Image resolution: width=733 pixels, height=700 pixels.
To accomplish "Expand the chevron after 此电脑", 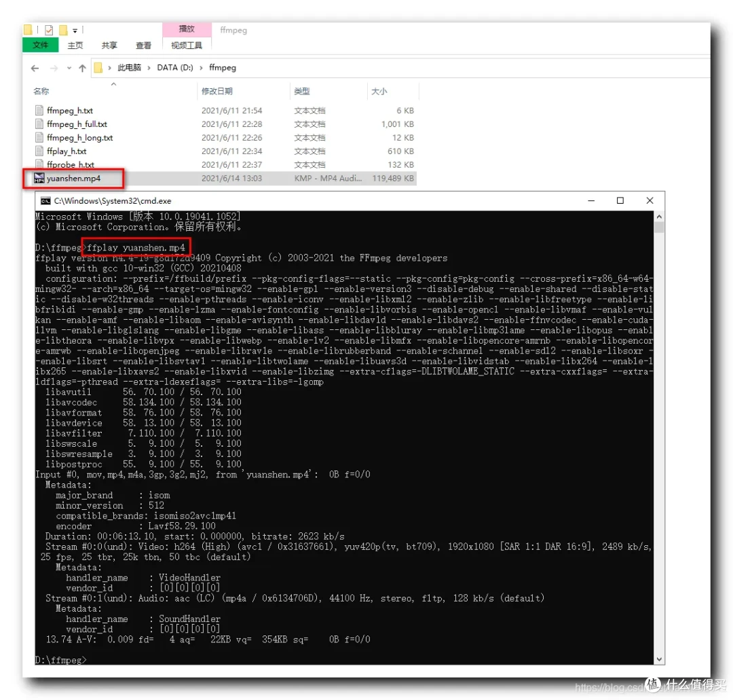I will pyautogui.click(x=149, y=69).
